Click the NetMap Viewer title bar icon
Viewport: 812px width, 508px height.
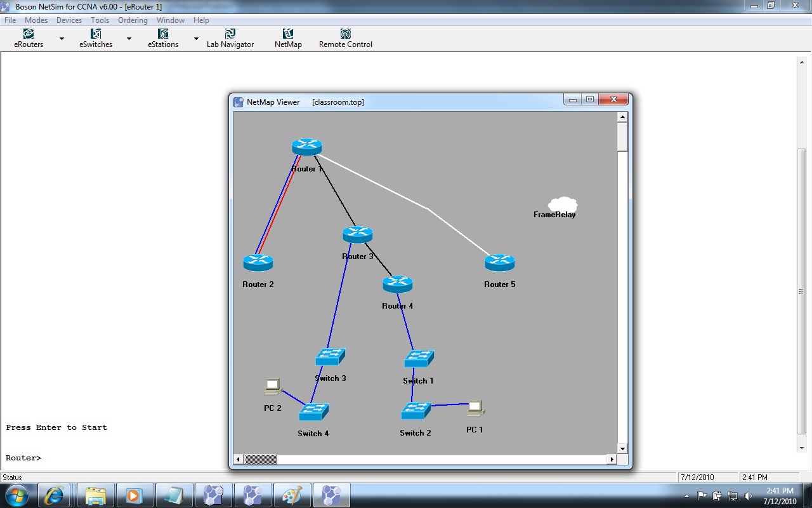pyautogui.click(x=239, y=102)
